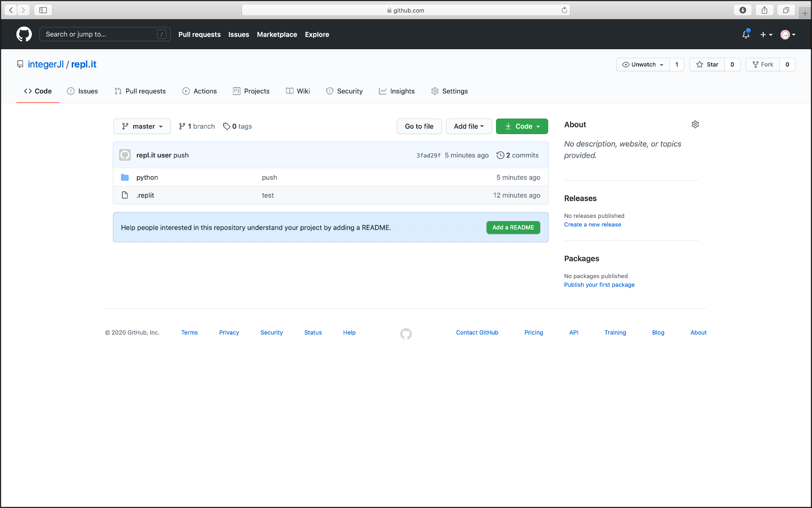Open Marketplace in the header
Image resolution: width=812 pixels, height=508 pixels.
(x=277, y=34)
